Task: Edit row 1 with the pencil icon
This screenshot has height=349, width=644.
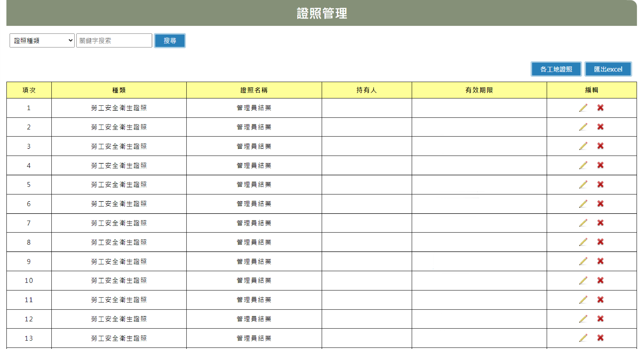Action: [x=583, y=108]
